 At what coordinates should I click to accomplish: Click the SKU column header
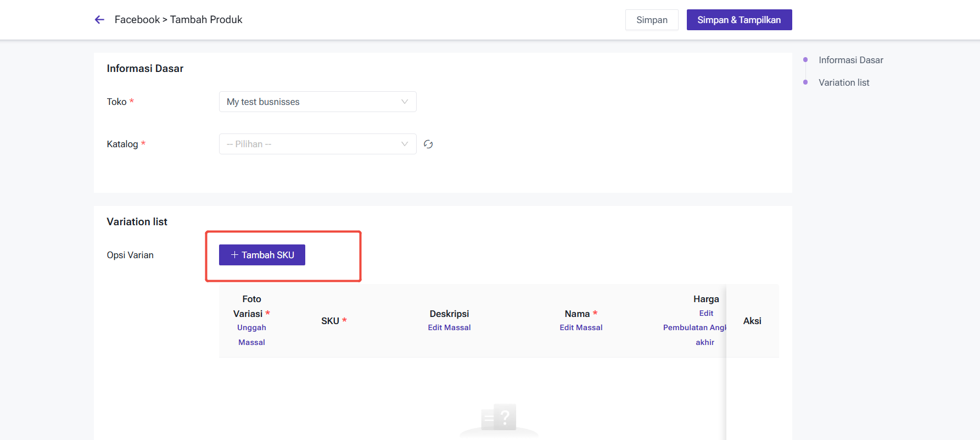tap(330, 321)
